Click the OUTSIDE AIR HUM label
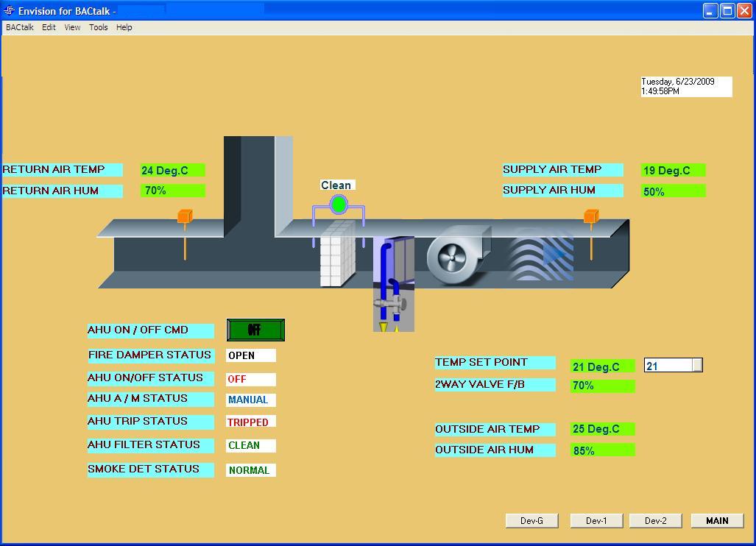756x546 pixels. (x=495, y=450)
